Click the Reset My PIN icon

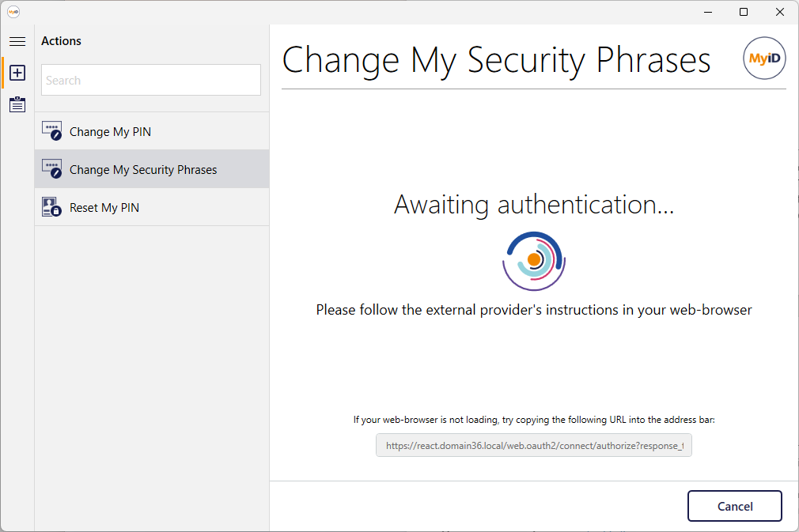(52, 207)
